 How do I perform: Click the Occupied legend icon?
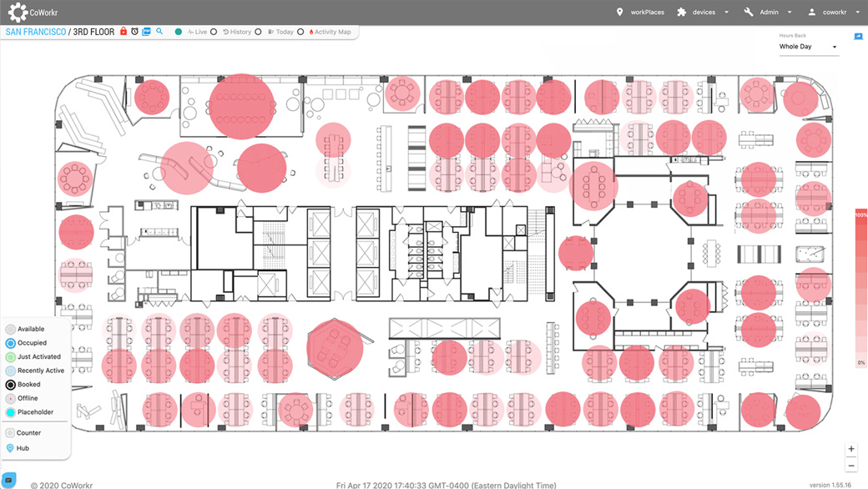[x=11, y=343]
